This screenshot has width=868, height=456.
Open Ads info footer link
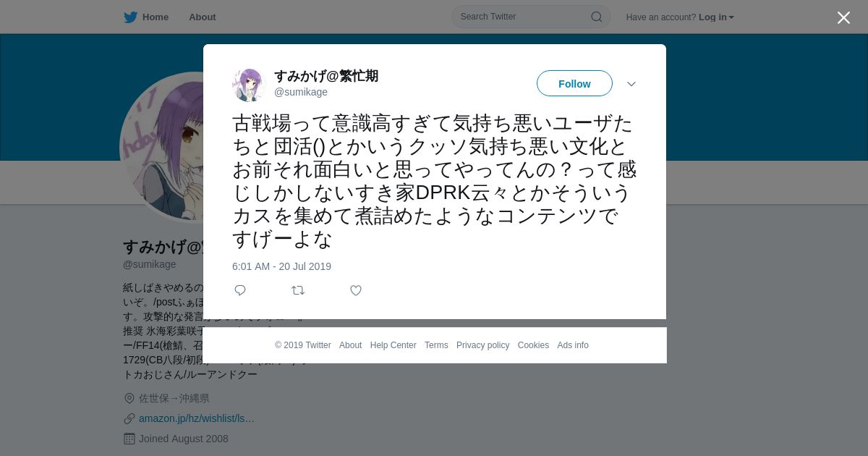(573, 345)
